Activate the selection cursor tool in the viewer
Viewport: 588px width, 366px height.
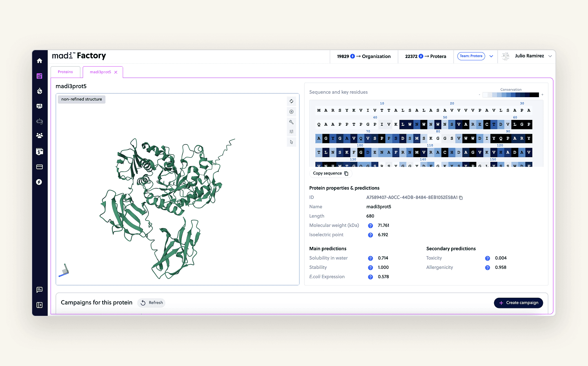(x=291, y=142)
